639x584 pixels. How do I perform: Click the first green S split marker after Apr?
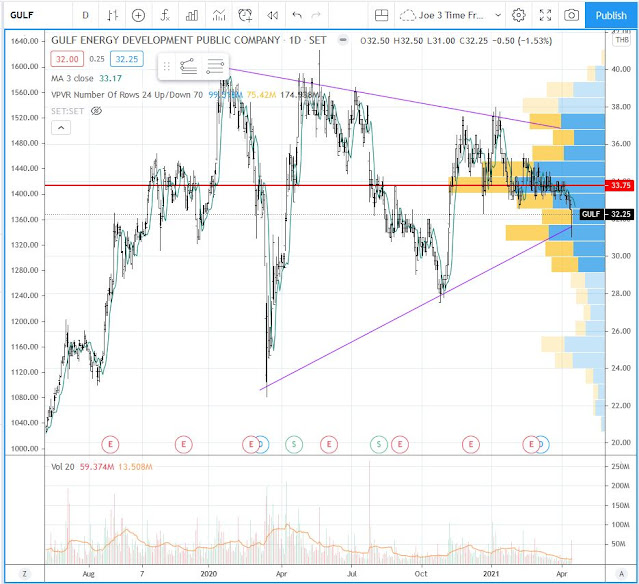[294, 444]
